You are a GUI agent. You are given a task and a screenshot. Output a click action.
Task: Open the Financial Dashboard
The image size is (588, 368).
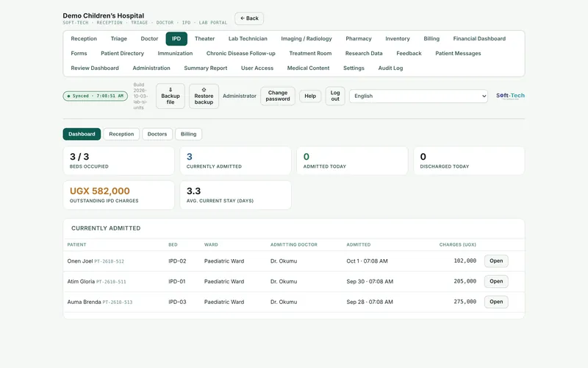pos(479,39)
